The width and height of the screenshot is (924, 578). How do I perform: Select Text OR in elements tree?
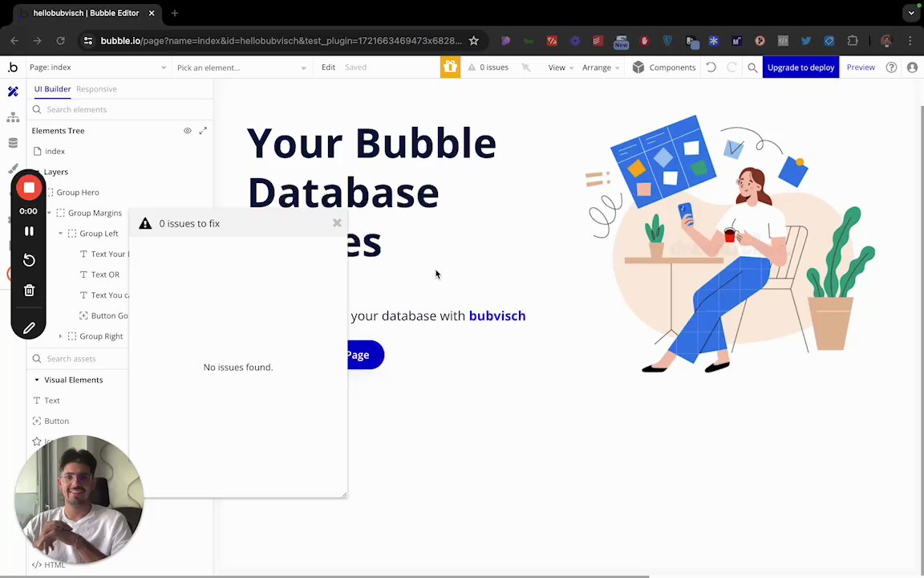(105, 275)
